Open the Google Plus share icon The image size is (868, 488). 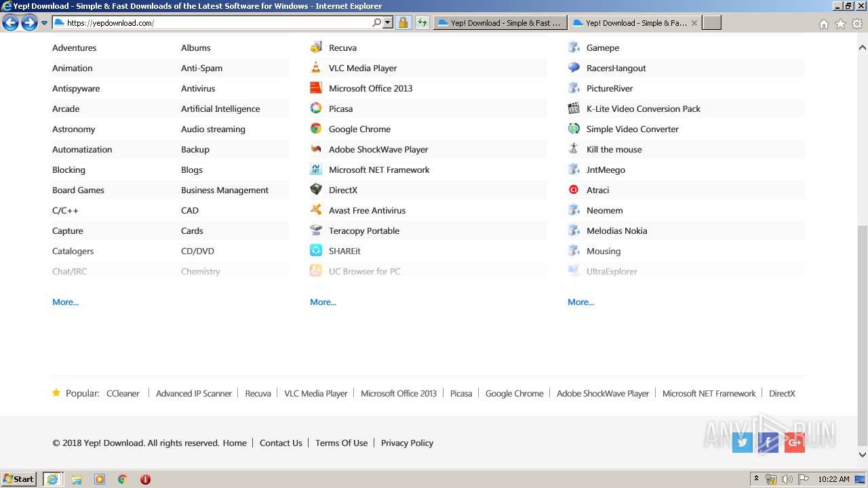pyautogui.click(x=794, y=443)
